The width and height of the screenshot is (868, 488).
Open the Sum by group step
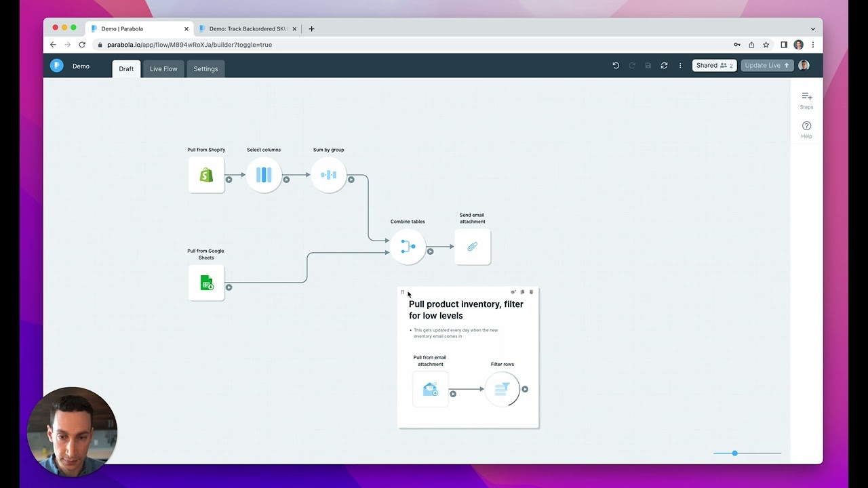(328, 175)
